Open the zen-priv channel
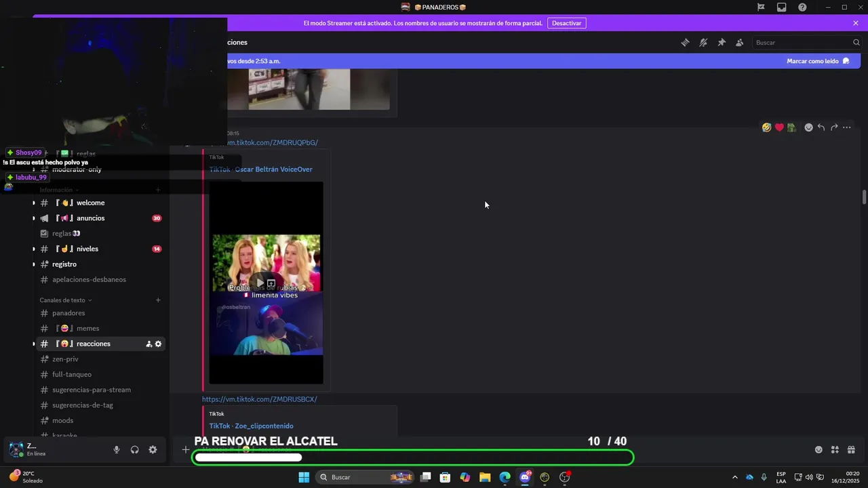 [100, 359]
